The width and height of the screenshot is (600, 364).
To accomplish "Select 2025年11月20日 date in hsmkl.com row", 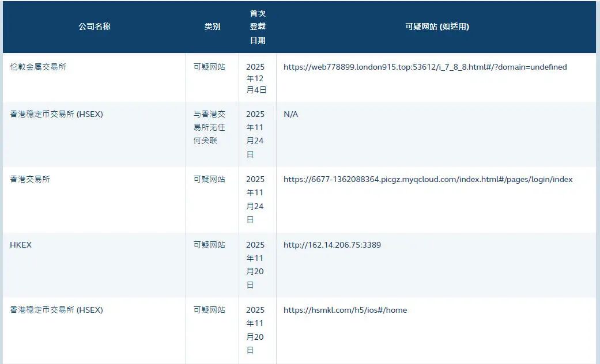I will tap(255, 330).
